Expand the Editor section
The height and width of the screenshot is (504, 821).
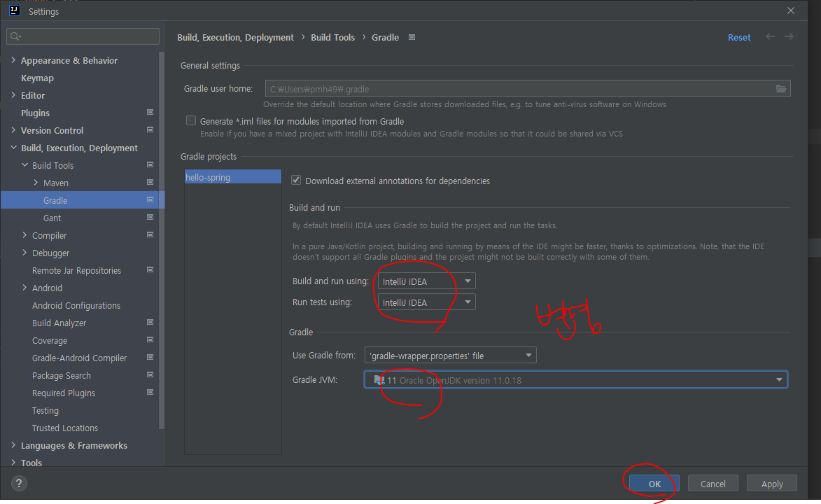13,94
